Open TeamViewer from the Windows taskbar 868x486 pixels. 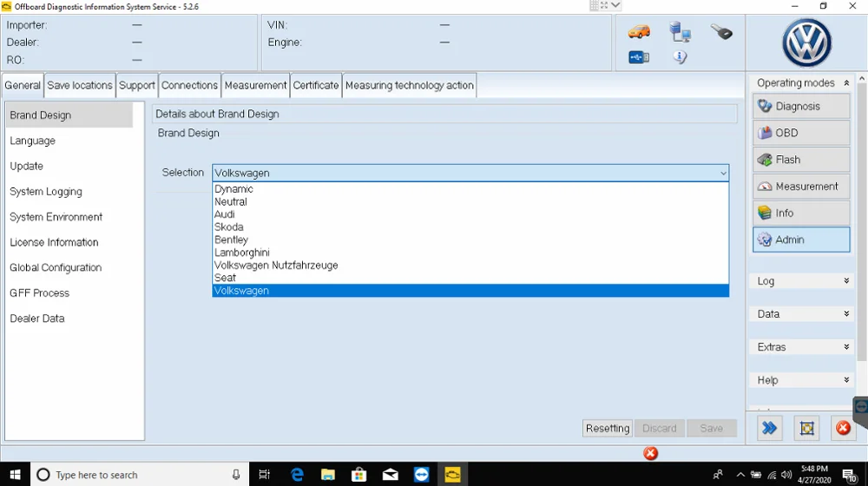point(422,475)
